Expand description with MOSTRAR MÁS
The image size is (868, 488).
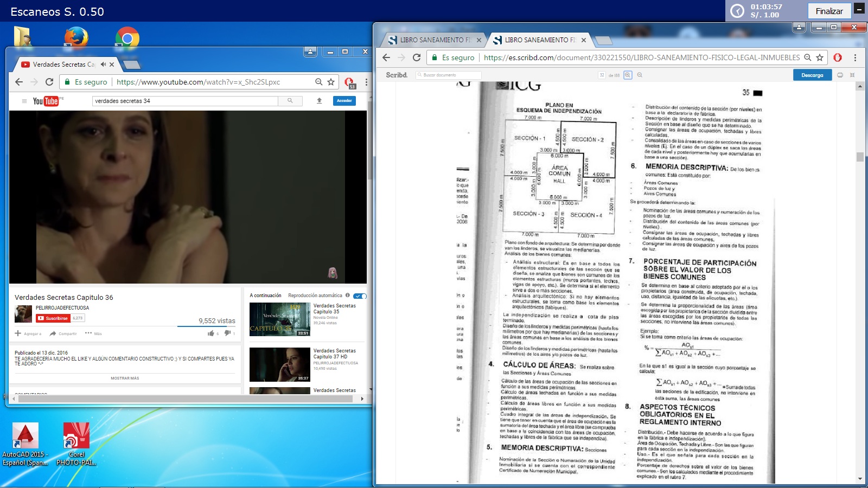[x=125, y=378]
